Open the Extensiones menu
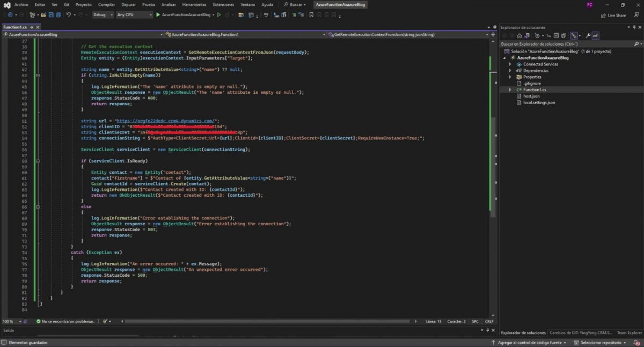 [x=223, y=4]
